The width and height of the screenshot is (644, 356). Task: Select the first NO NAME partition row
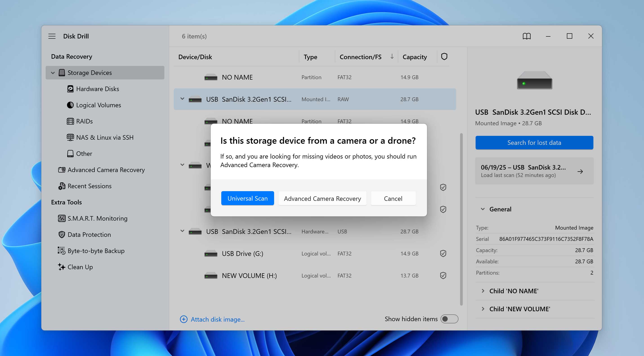click(x=315, y=77)
